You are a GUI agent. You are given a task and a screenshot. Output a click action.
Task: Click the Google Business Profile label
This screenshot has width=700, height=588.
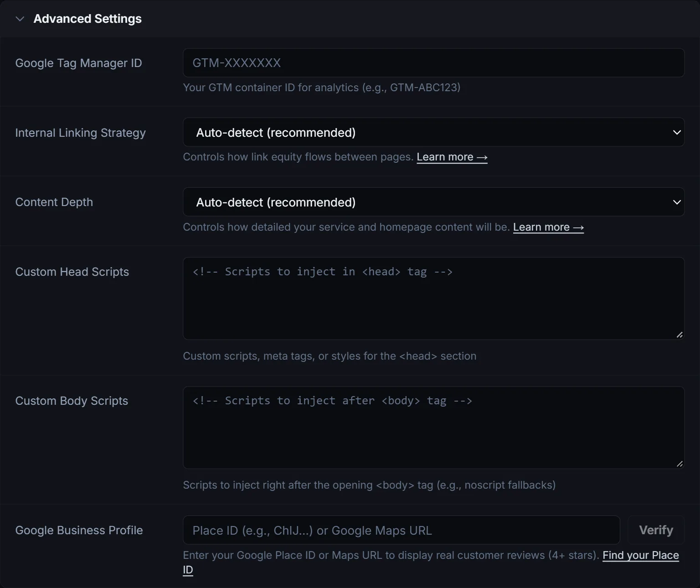pos(79,530)
